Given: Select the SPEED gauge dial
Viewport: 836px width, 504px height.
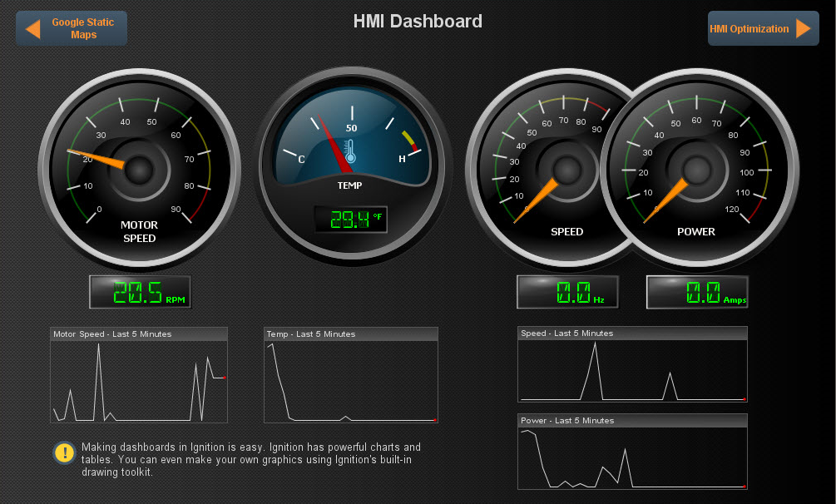Looking at the screenshot, I should [566, 169].
